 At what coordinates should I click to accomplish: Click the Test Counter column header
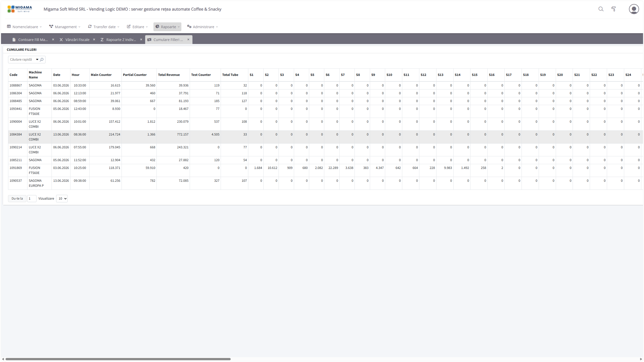tap(201, 75)
